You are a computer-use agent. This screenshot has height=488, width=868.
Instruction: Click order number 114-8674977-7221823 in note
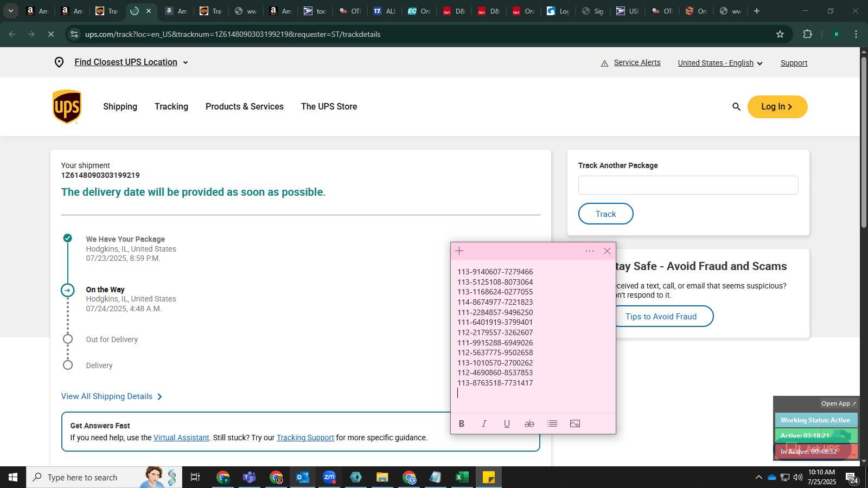pyautogui.click(x=495, y=302)
